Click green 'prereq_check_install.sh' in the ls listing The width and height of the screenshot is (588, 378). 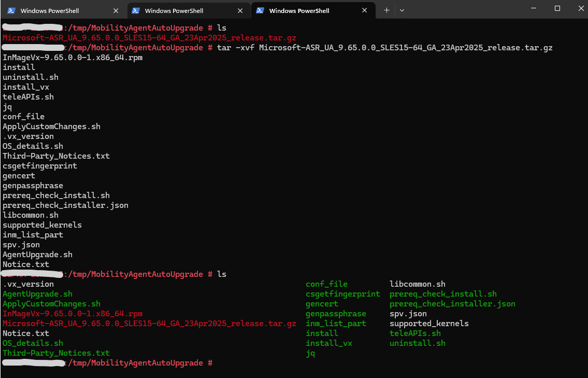tap(443, 294)
